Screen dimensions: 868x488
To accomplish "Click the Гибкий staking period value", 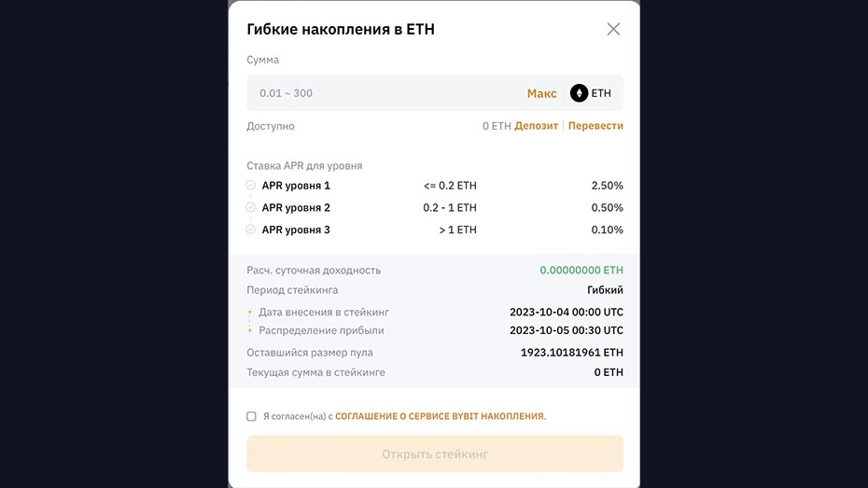I will (x=605, y=290).
